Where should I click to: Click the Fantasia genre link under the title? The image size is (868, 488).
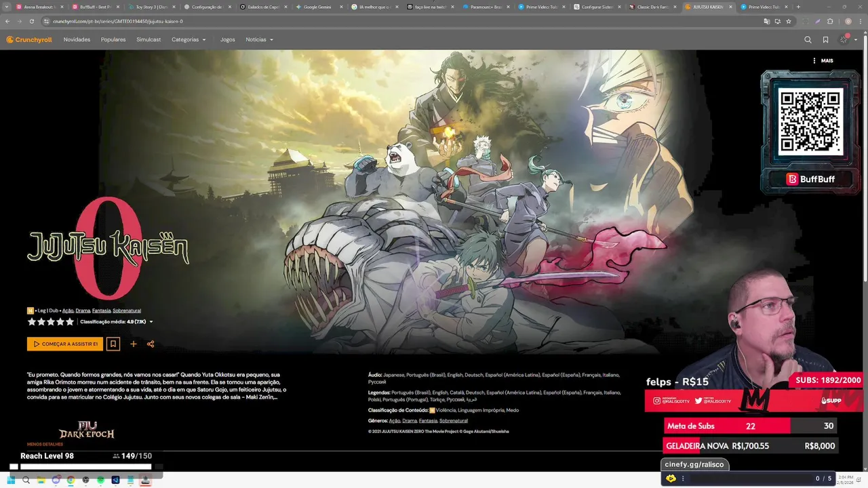pyautogui.click(x=101, y=310)
